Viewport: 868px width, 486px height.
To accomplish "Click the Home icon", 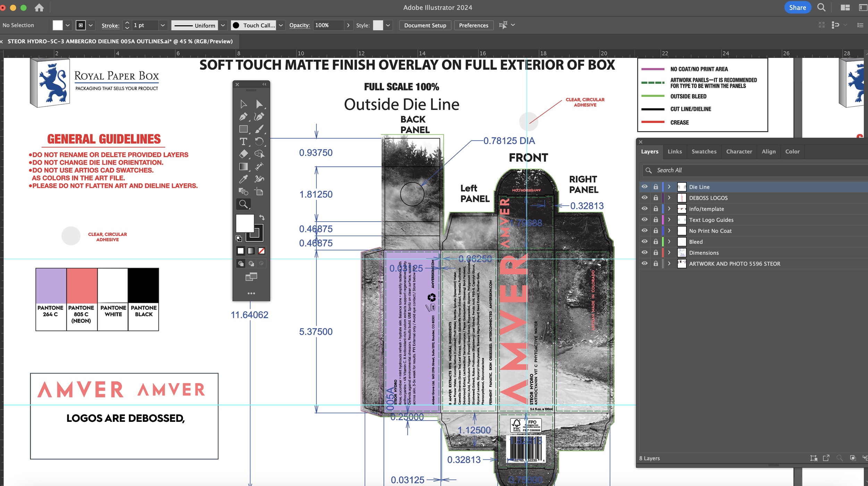I will point(39,8).
